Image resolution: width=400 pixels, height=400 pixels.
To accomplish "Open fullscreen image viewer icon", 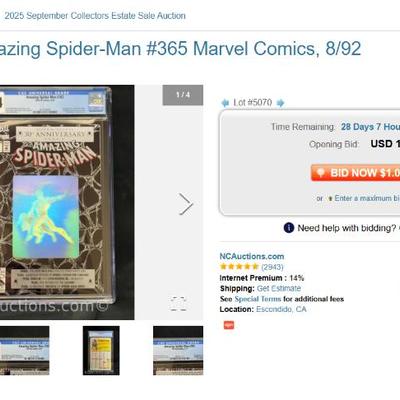I will (178, 304).
